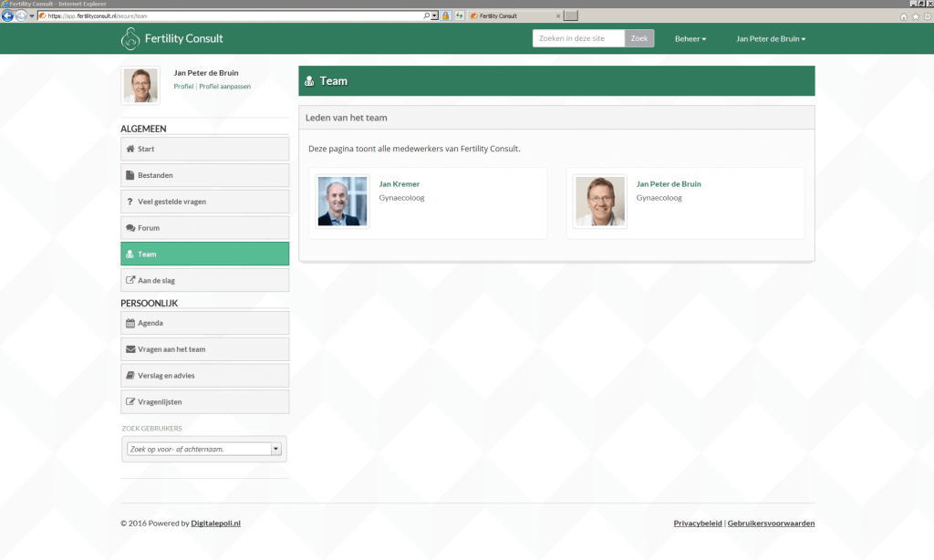Click the browser Forward arrow button

(x=21, y=16)
